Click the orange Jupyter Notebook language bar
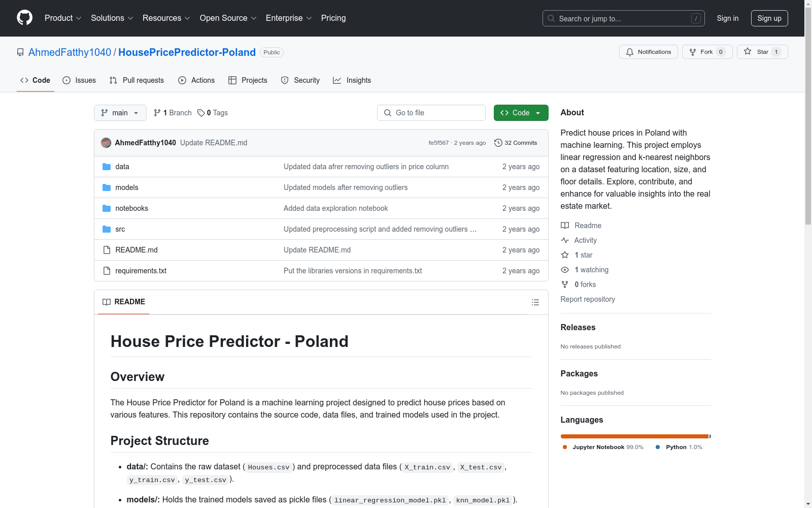Image resolution: width=812 pixels, height=508 pixels. click(x=635, y=436)
